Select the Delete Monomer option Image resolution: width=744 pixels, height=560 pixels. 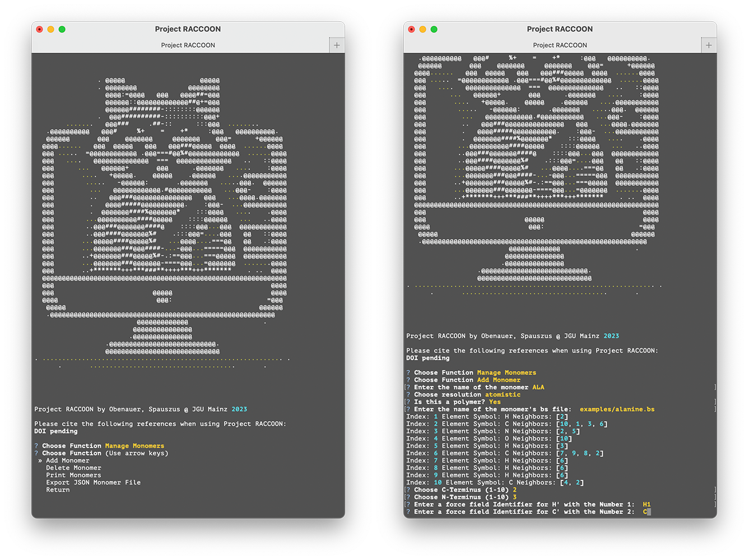[73, 467]
